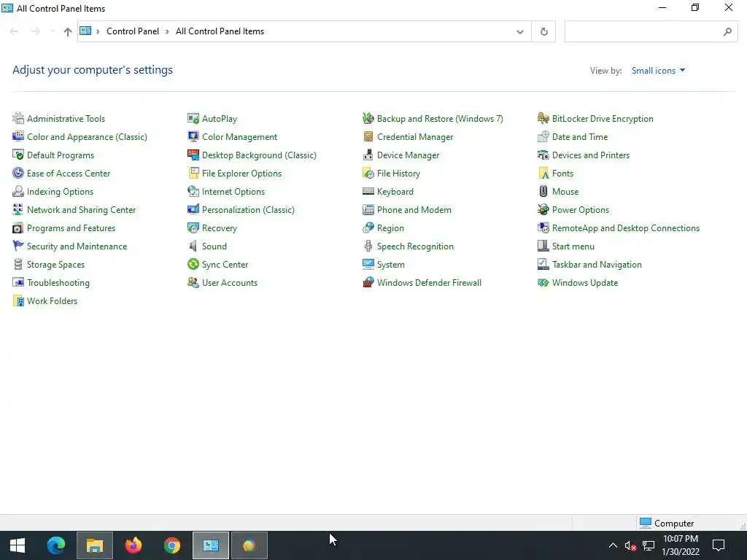Open the Default Programs link
Viewport: 747px width, 560px height.
pyautogui.click(x=61, y=155)
